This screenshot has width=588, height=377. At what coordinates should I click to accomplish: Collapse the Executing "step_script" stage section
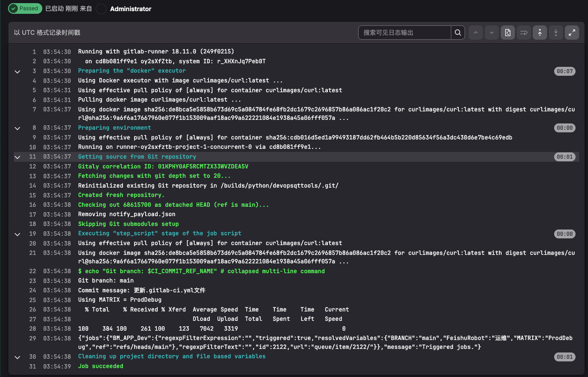(17, 234)
